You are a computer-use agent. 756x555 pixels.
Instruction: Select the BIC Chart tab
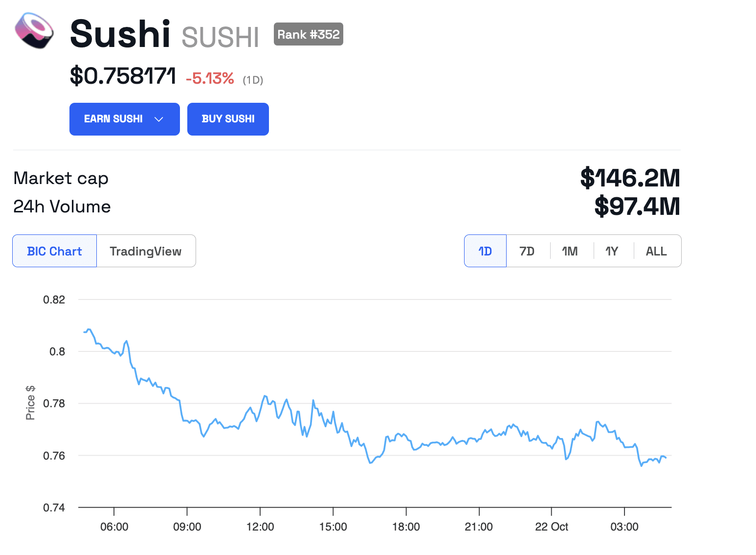coord(54,251)
